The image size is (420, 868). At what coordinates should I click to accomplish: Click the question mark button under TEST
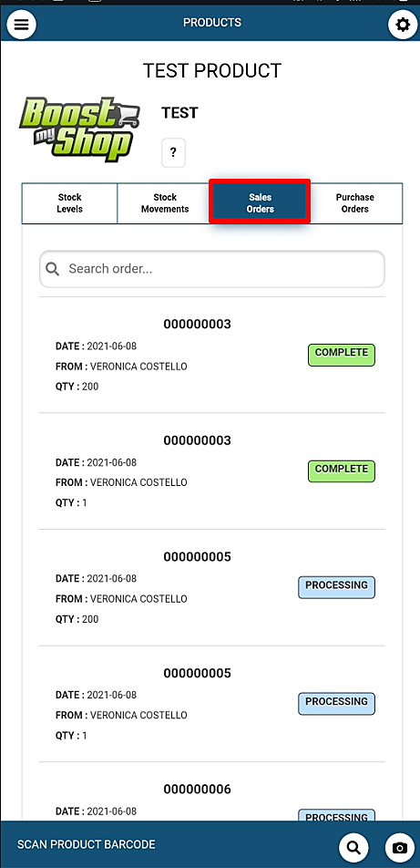(x=173, y=152)
